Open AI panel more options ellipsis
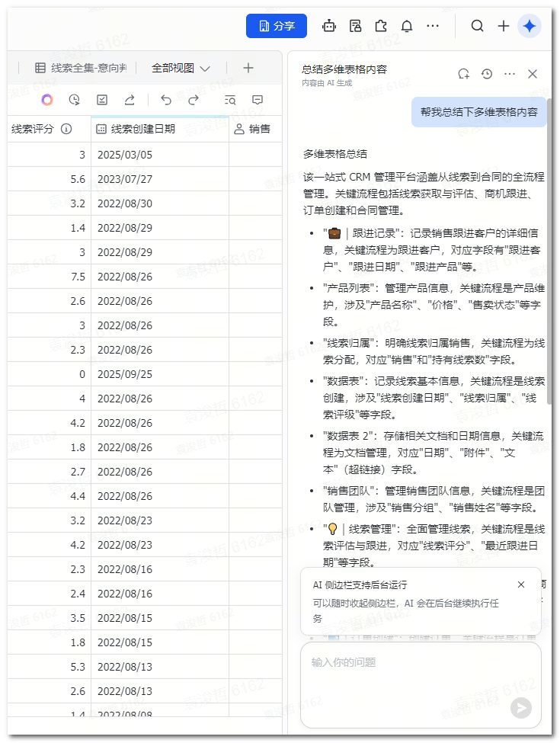This screenshot has height=743, width=560. [x=510, y=74]
